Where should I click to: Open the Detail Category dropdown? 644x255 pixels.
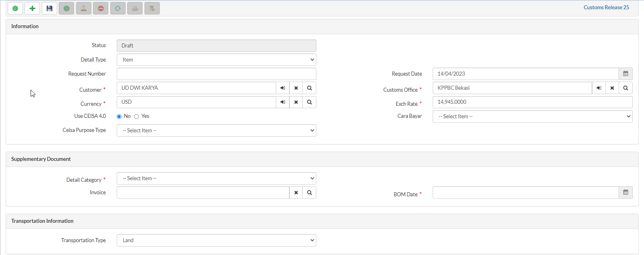point(216,179)
